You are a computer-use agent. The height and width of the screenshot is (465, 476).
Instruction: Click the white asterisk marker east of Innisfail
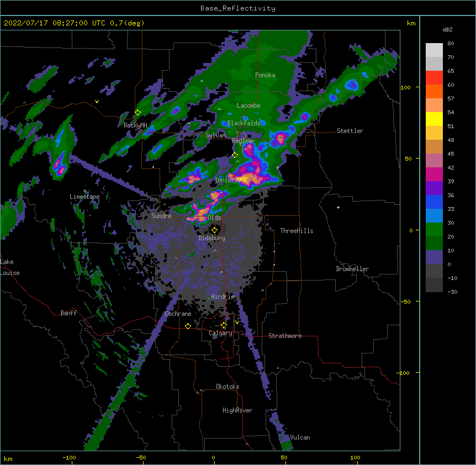coord(277,167)
